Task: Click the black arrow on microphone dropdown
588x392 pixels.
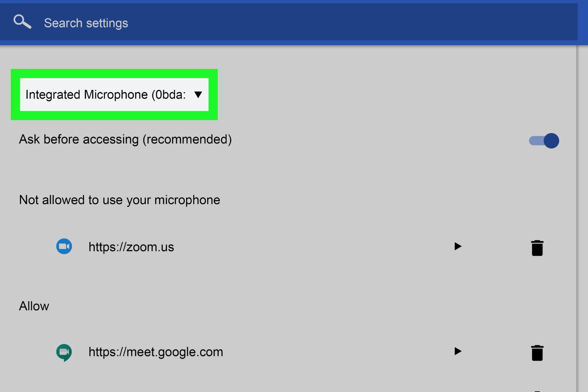Action: (198, 94)
